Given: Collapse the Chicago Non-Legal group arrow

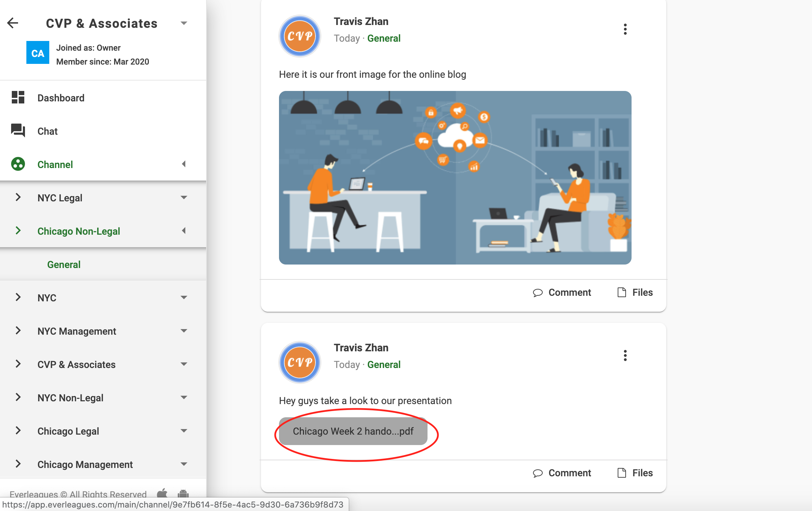Looking at the screenshot, I should [x=184, y=231].
